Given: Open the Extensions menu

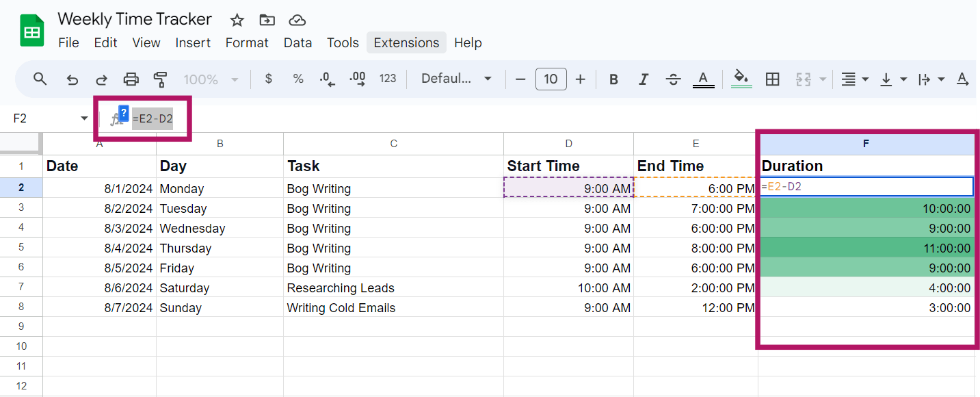Looking at the screenshot, I should (406, 42).
